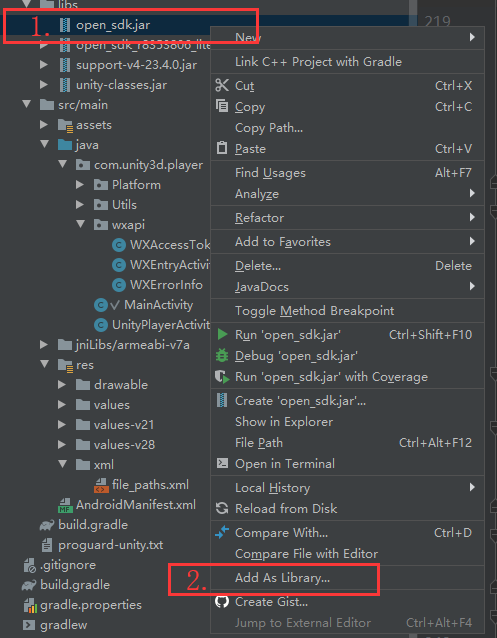Click the Copy icon in context menu
Screen dimensions: 497x638
pyautogui.click(x=222, y=106)
